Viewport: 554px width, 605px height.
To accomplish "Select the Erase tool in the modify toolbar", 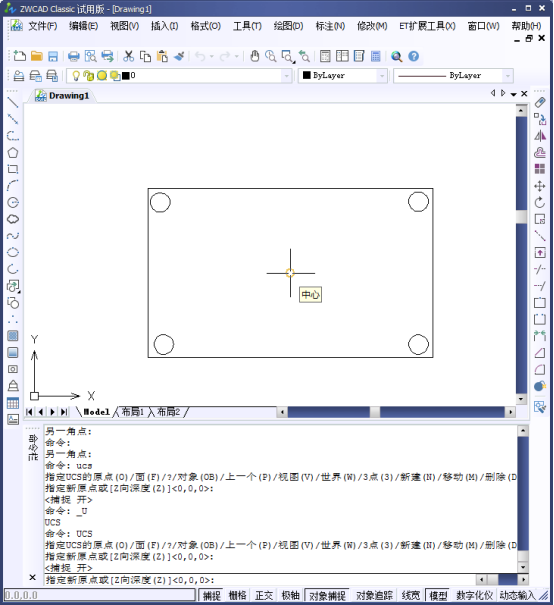I will coord(540,102).
